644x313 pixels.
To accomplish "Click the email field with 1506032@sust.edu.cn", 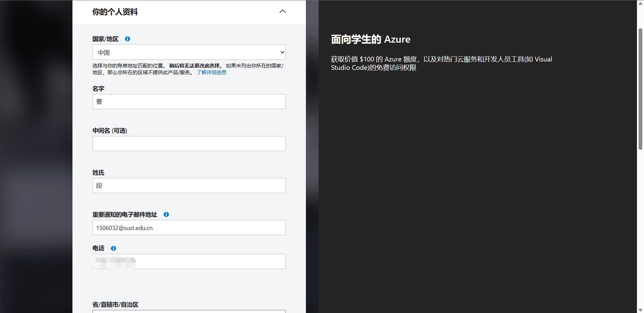I will click(189, 228).
